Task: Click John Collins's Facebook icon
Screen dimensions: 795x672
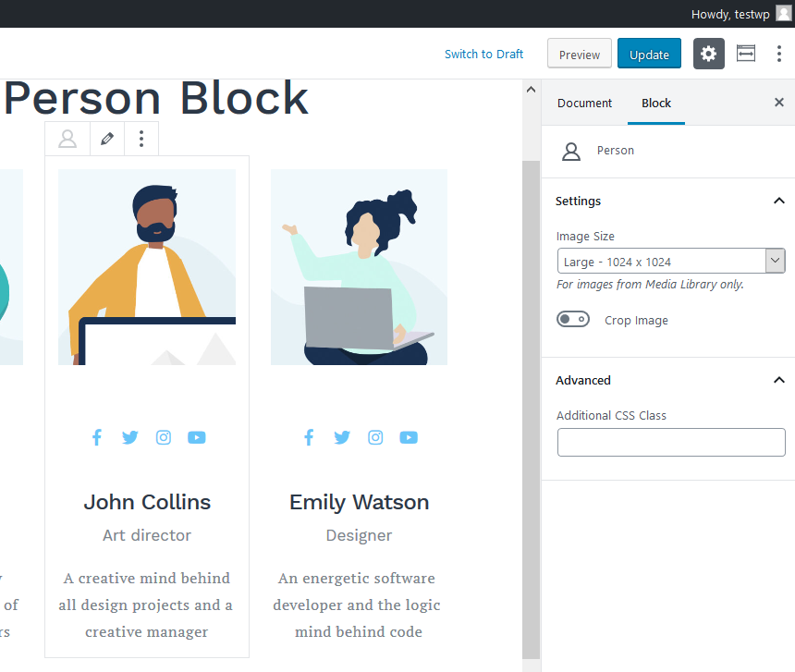Action: (x=96, y=437)
